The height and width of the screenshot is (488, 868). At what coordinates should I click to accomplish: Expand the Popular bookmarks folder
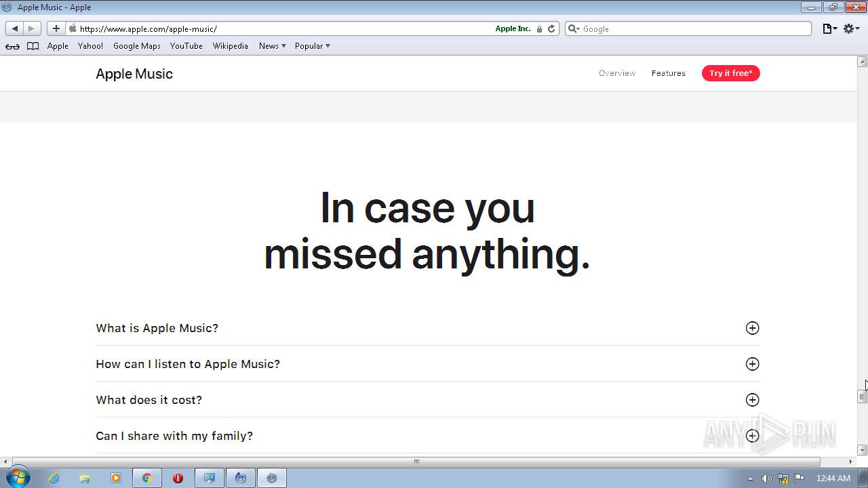click(x=313, y=46)
